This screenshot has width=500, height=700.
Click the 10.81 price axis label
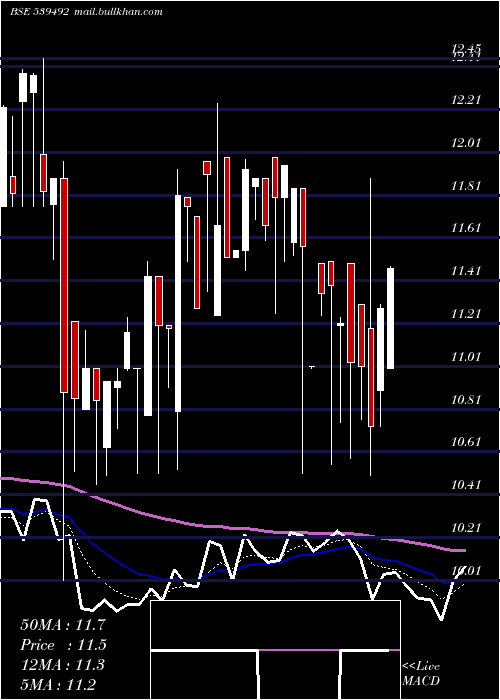[x=467, y=399]
